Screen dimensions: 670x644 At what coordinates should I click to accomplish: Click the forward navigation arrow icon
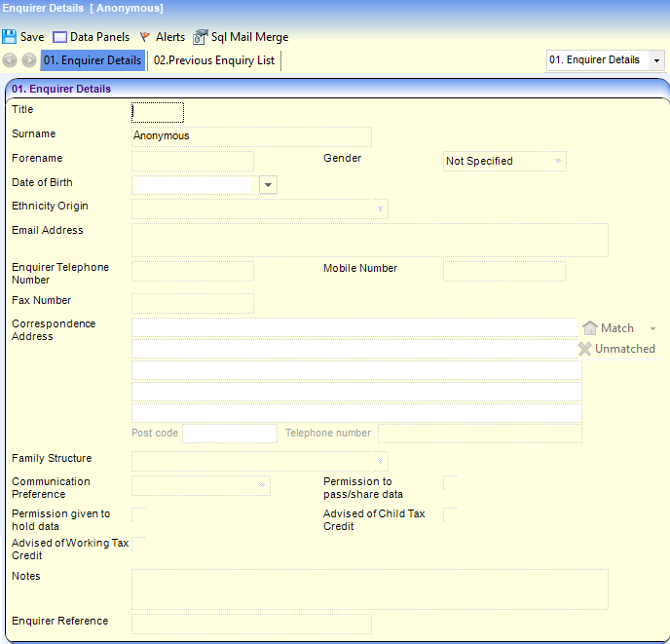point(29,60)
